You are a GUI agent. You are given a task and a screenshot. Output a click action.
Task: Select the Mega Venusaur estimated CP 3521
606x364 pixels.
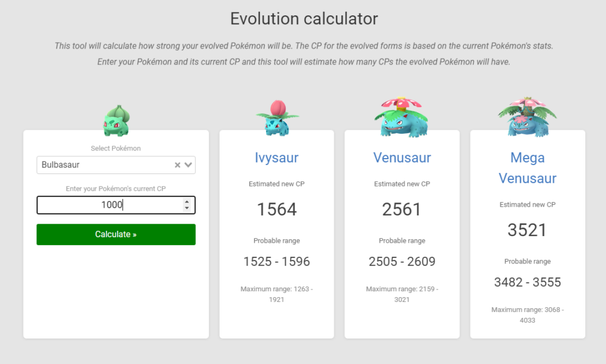coord(527,230)
